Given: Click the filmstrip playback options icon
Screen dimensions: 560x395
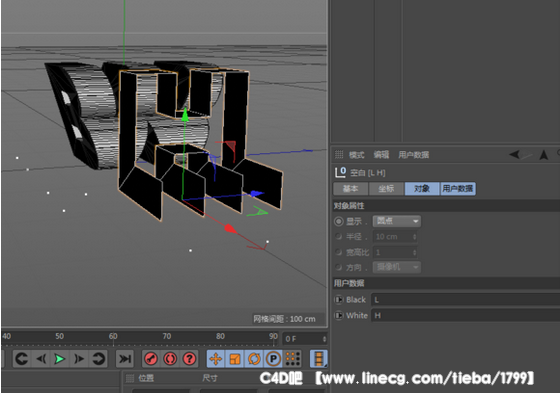Looking at the screenshot, I should tap(319, 359).
